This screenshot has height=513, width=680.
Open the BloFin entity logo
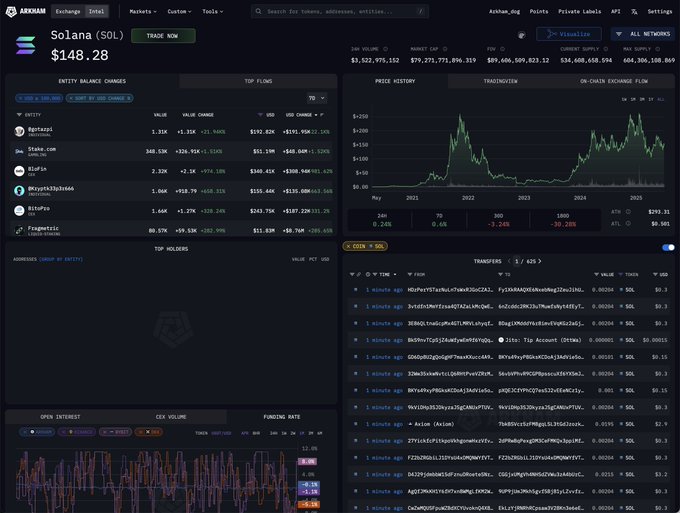19,171
